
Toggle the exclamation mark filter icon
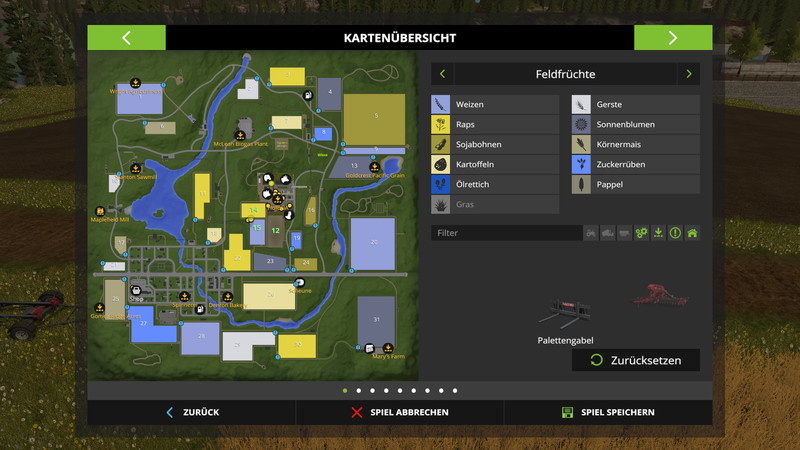(x=675, y=233)
